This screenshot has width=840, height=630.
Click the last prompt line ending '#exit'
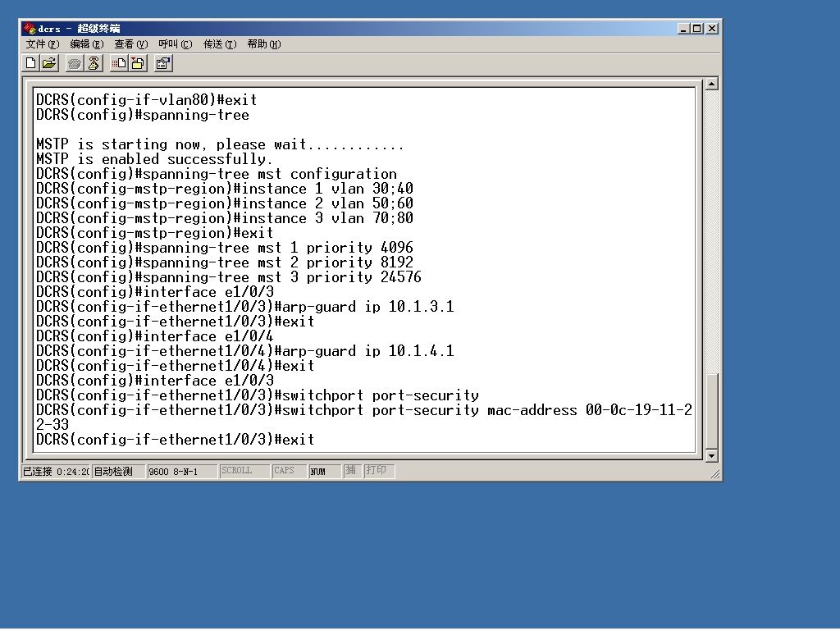point(176,440)
